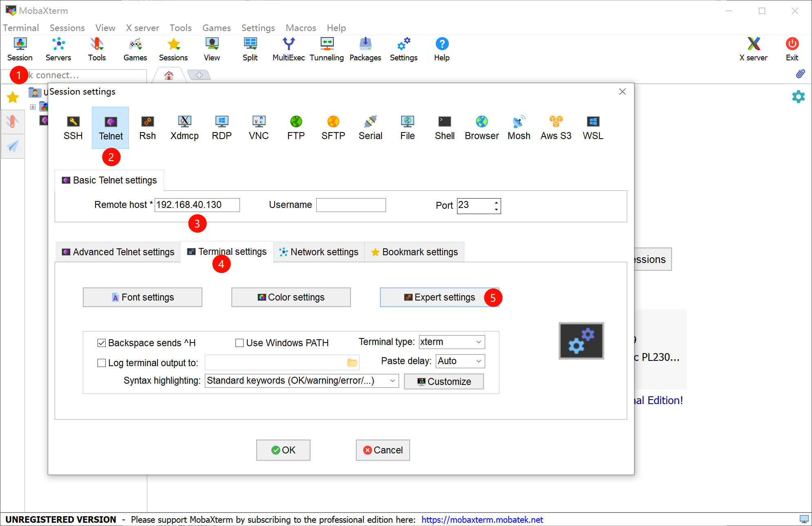
Task: Enable Use Windows PATH checkbox
Action: (x=240, y=343)
